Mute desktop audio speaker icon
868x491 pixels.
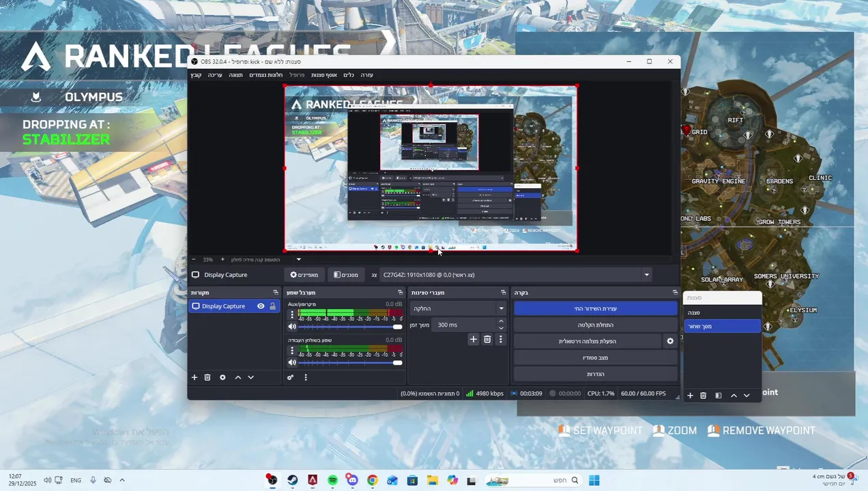coord(292,362)
